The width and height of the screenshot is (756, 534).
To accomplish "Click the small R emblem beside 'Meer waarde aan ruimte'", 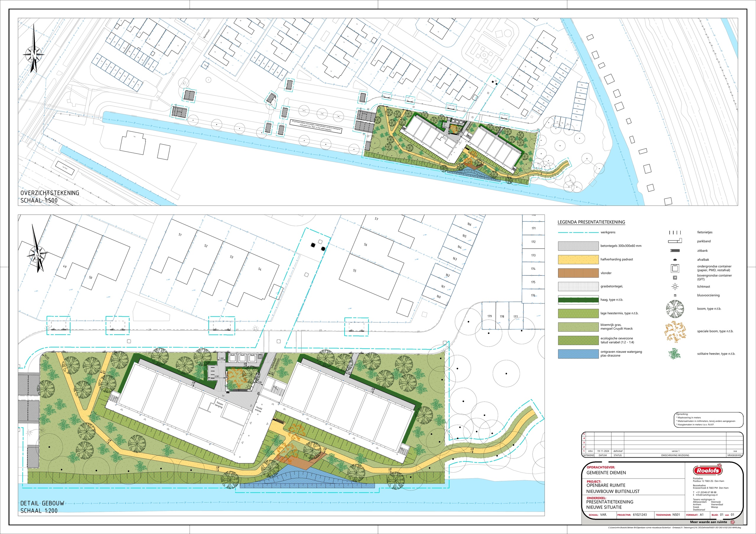I will tap(732, 522).
